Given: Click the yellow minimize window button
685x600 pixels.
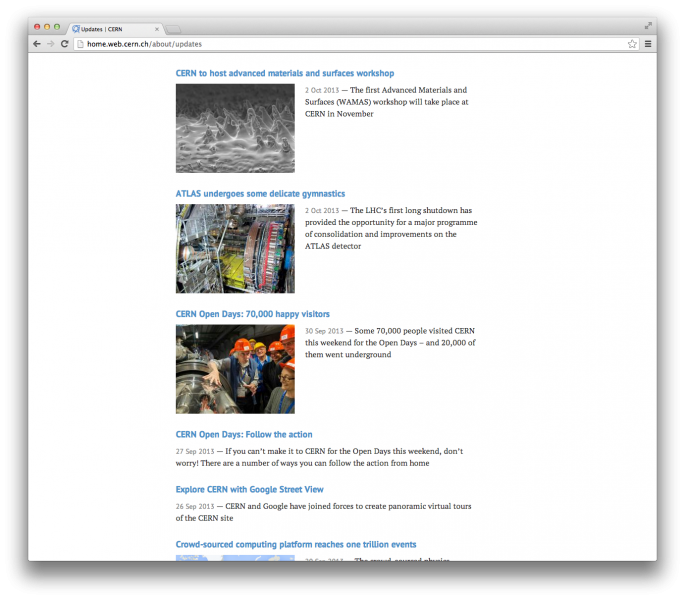Looking at the screenshot, I should [x=47, y=27].
